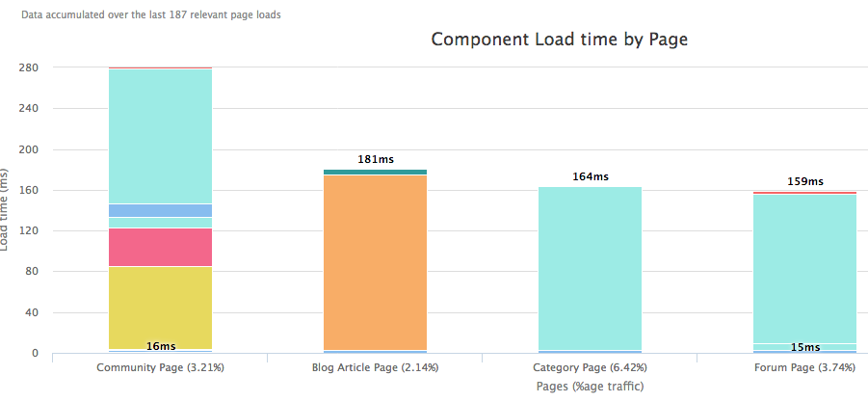Select the large cyan Community Page segment
The image size is (868, 402).
(x=160, y=136)
